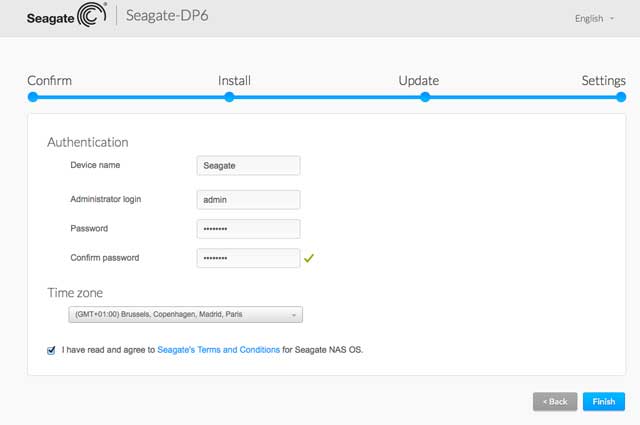The height and width of the screenshot is (425, 640).
Task: Click the arrow on the time zone selector
Action: (293, 315)
